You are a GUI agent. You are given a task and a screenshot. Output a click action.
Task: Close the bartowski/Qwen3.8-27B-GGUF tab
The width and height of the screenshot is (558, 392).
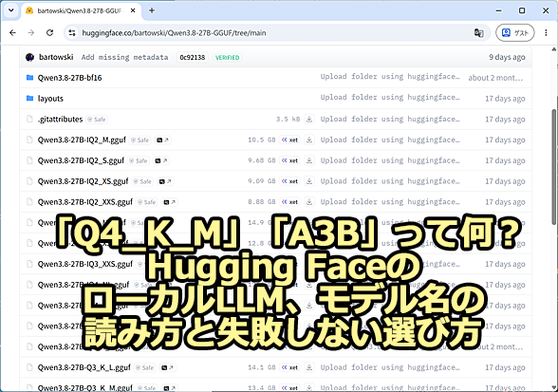133,10
